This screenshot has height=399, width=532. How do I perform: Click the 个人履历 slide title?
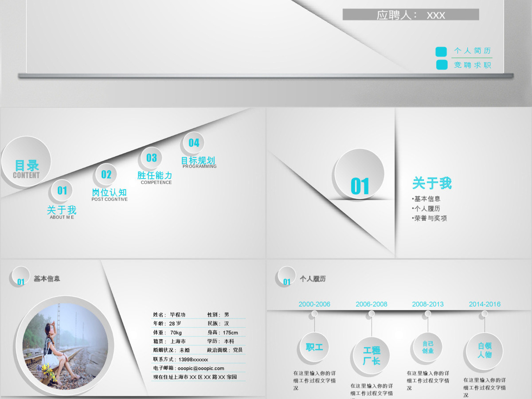313,279
